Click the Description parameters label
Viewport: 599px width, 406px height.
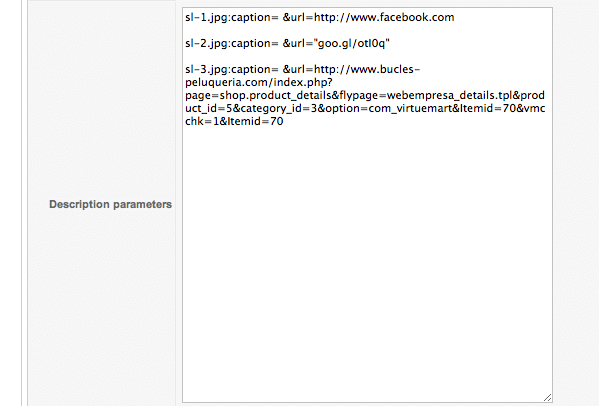point(110,204)
